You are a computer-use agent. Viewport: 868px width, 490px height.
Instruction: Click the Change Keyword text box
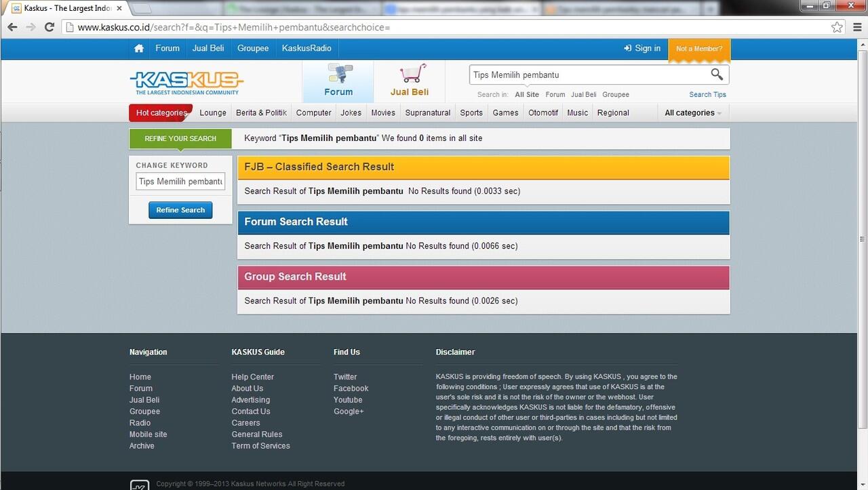coord(180,182)
